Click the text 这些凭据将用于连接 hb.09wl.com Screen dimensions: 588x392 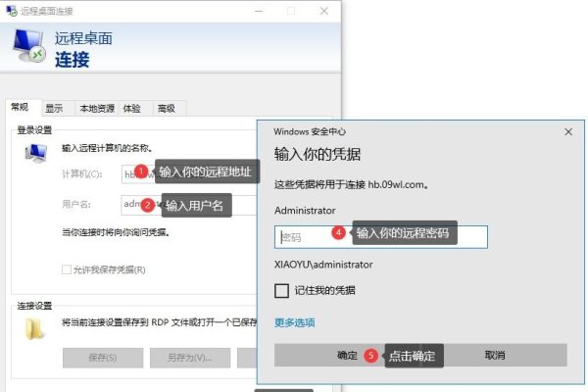click(352, 184)
